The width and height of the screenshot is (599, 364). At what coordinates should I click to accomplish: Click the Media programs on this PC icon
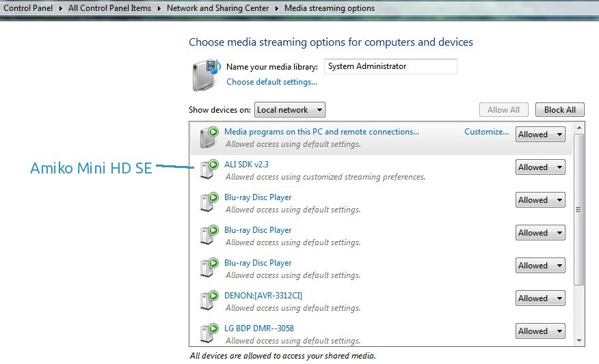(x=208, y=137)
